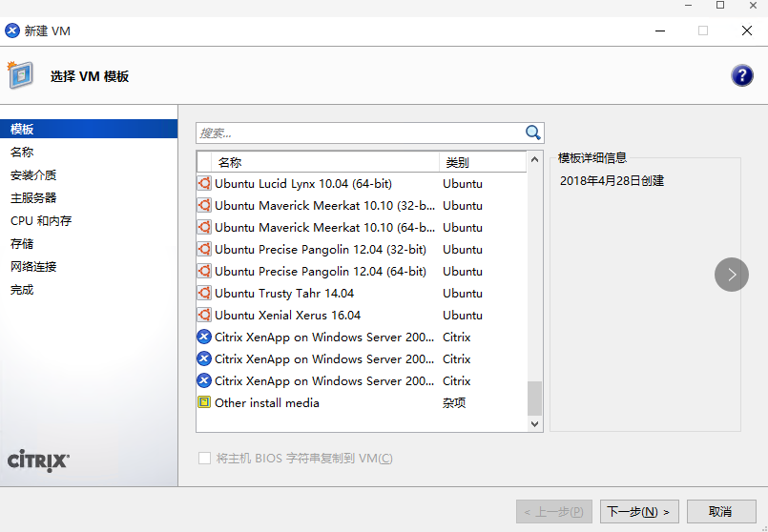
Task: Click the search magnifier icon
Action: [x=533, y=133]
